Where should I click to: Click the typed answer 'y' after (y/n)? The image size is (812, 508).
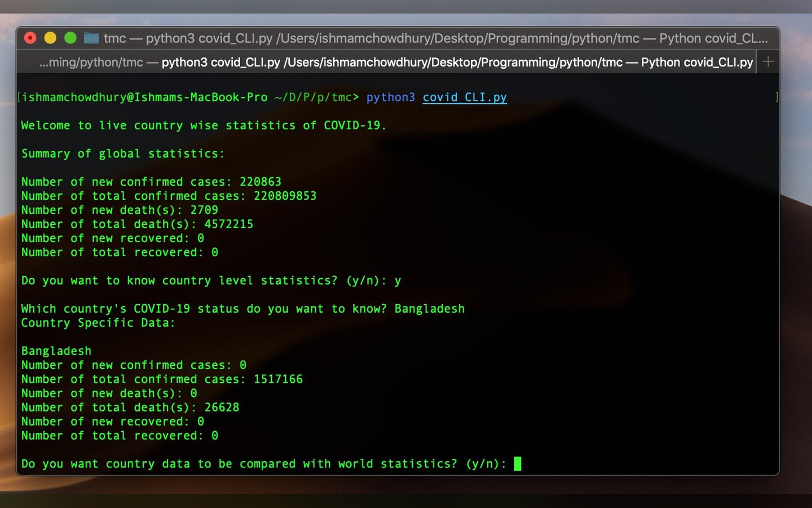point(398,281)
